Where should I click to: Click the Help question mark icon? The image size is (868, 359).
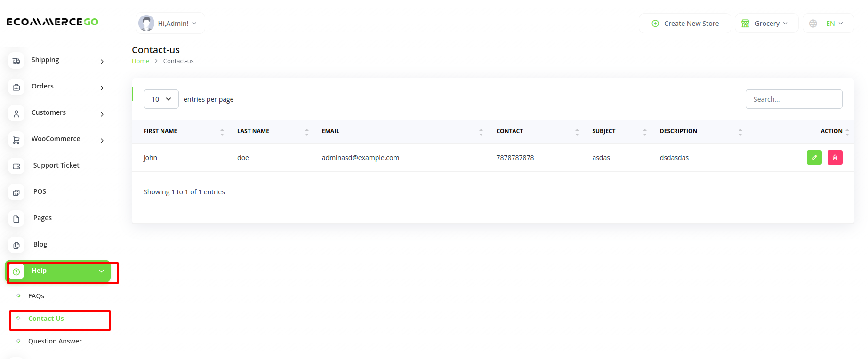click(x=16, y=271)
